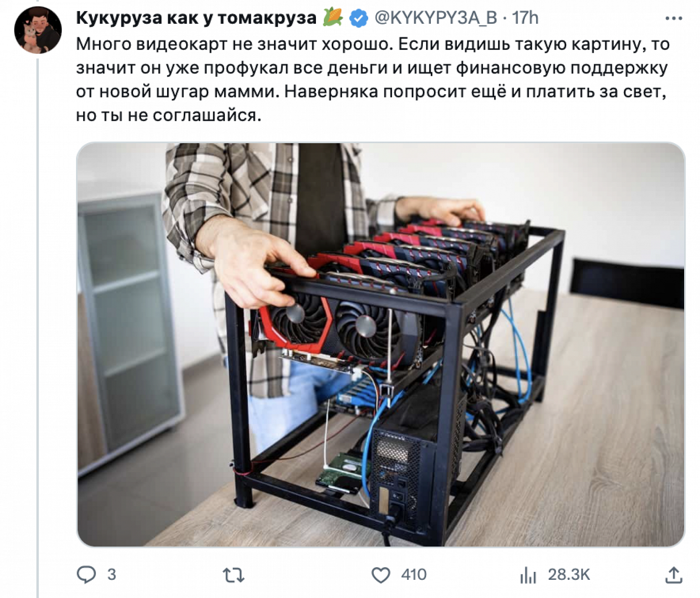Screen dimensions: 700x598
Task: Open tweet permalink via 17h timestamp
Action: [525, 18]
